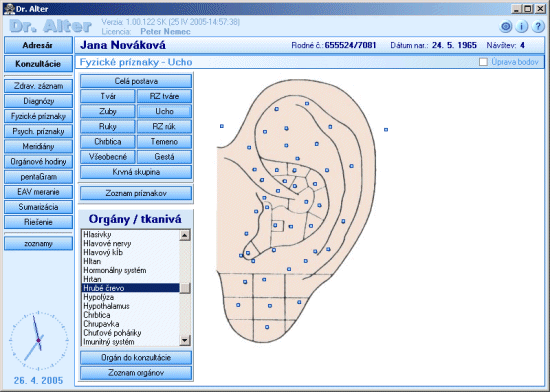Click the question mark help icon
The height and width of the screenshot is (392, 550).
click(538, 27)
